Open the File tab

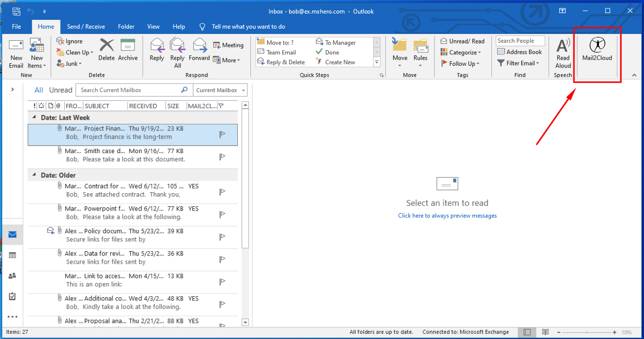point(16,27)
